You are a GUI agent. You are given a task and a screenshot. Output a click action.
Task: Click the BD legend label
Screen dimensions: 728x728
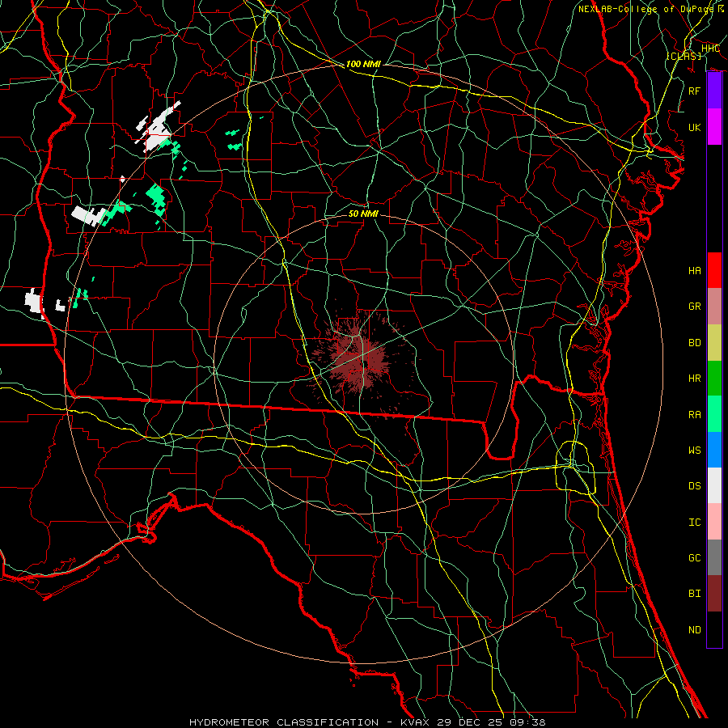pos(695,343)
